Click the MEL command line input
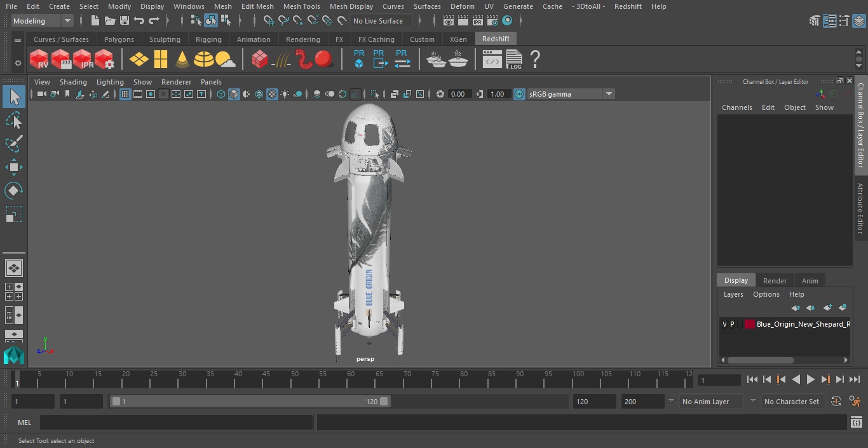868x448 pixels. pos(176,423)
